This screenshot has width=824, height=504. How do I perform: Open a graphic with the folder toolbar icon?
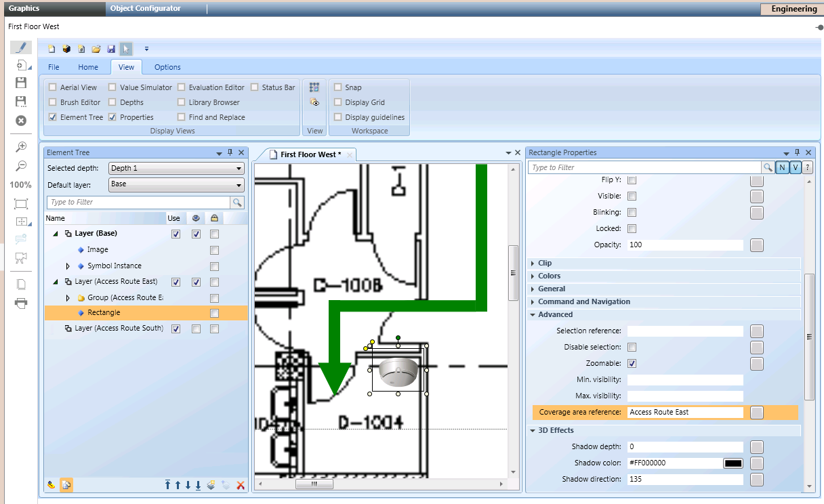click(x=96, y=48)
